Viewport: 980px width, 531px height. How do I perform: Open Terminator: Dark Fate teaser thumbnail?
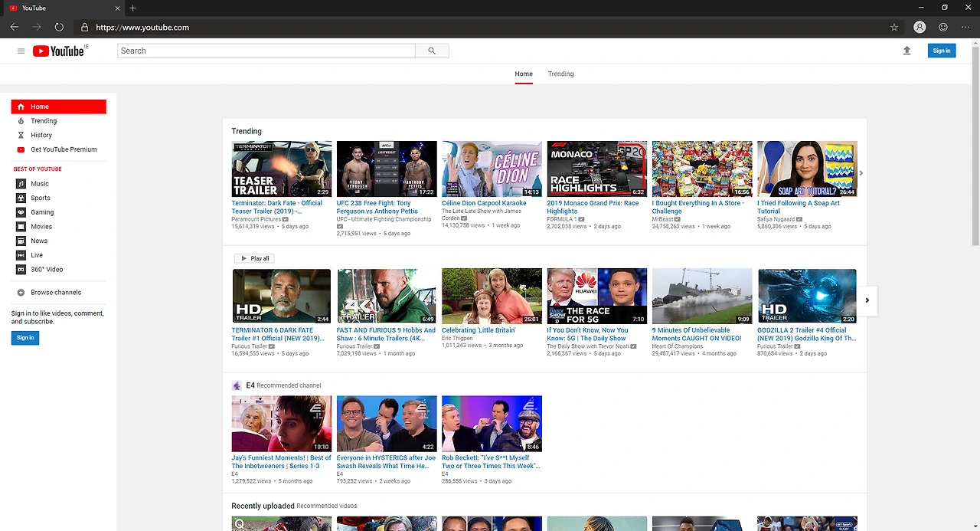tap(282, 169)
